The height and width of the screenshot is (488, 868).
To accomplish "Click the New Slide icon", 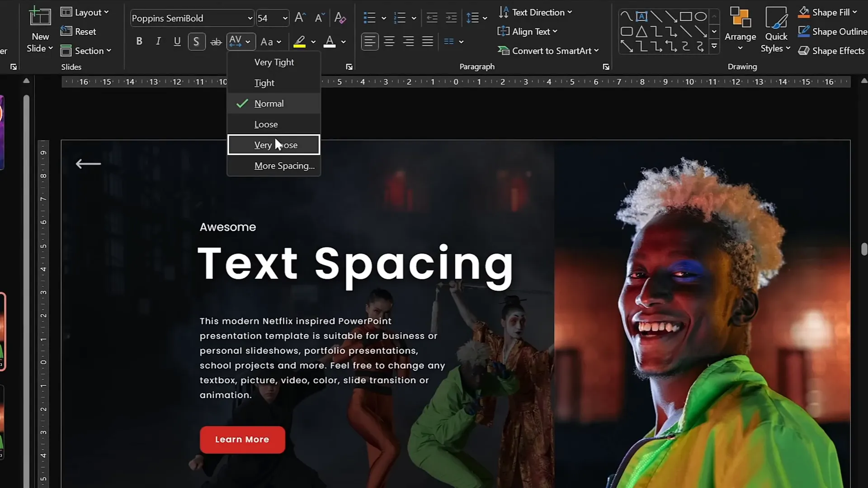I will tap(40, 17).
